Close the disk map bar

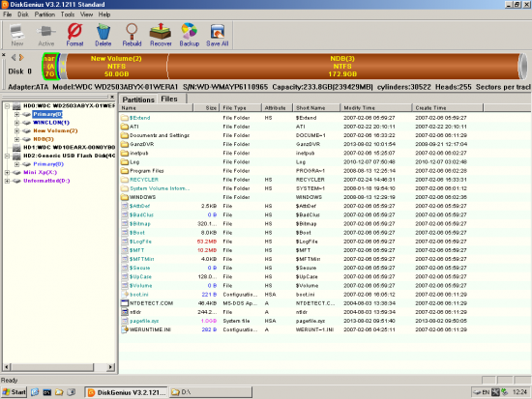pyautogui.click(x=4, y=54)
